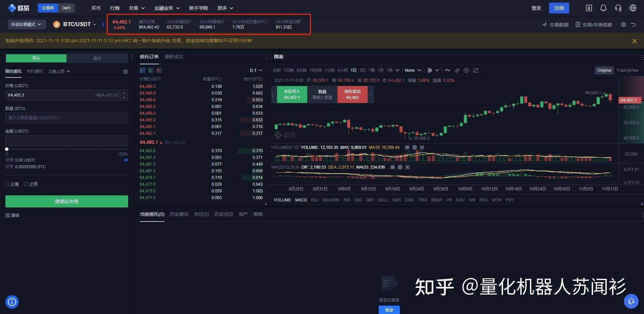
Task: Close the quick market trade panel
Action: pos(370,95)
